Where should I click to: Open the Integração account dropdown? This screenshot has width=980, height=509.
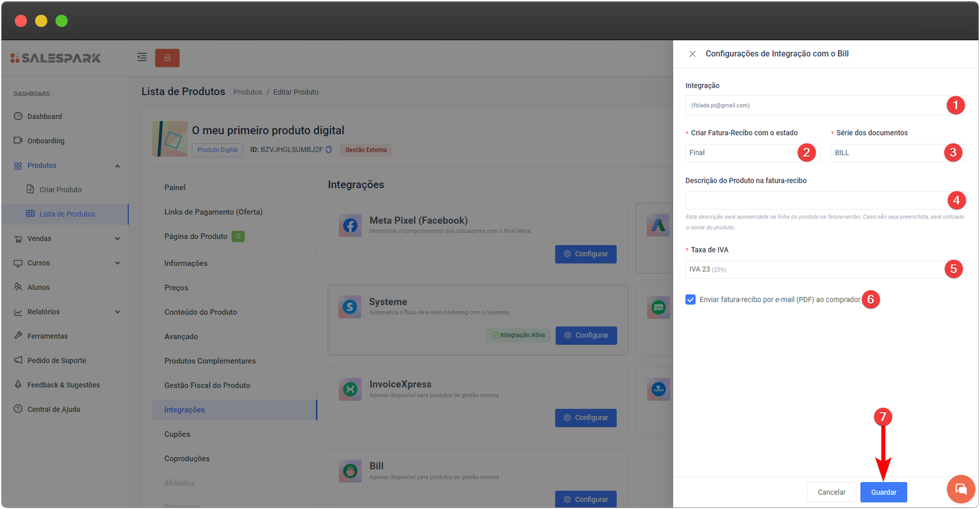815,105
